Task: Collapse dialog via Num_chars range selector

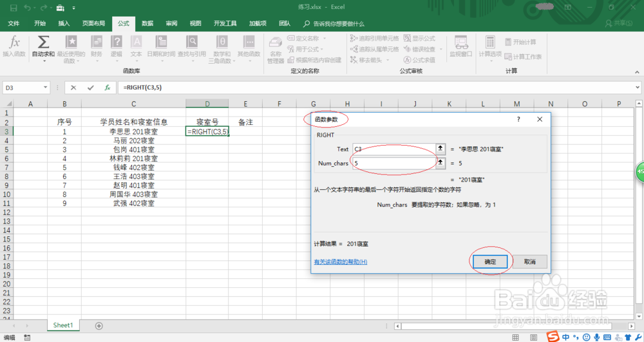Action: pyautogui.click(x=440, y=163)
